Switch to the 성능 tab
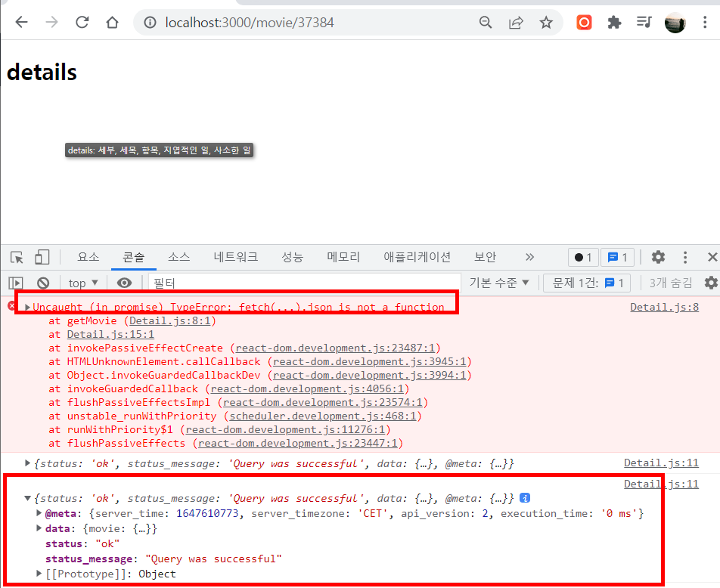 click(x=293, y=257)
